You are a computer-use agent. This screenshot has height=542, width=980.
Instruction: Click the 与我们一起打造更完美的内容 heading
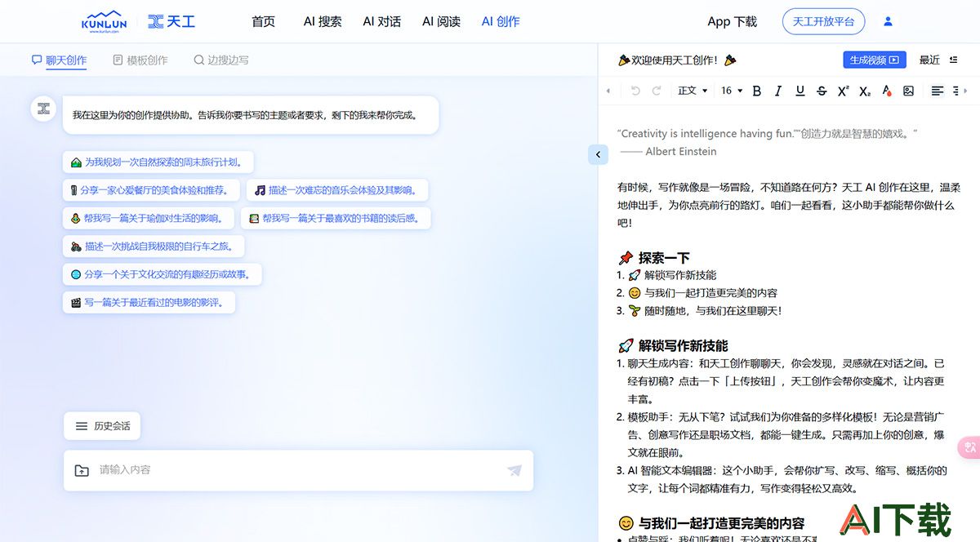pos(711,523)
